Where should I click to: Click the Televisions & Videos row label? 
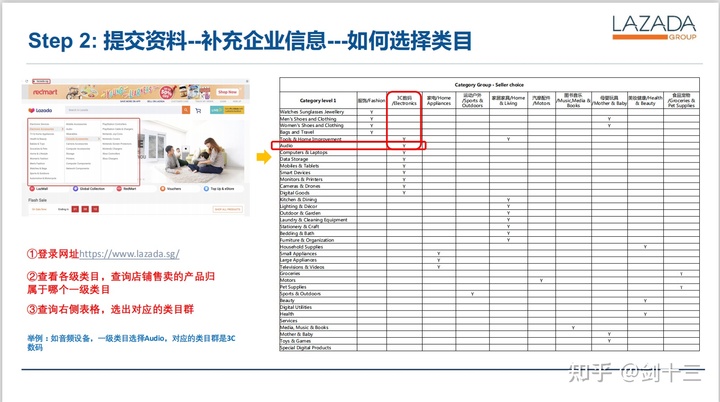pos(302,267)
